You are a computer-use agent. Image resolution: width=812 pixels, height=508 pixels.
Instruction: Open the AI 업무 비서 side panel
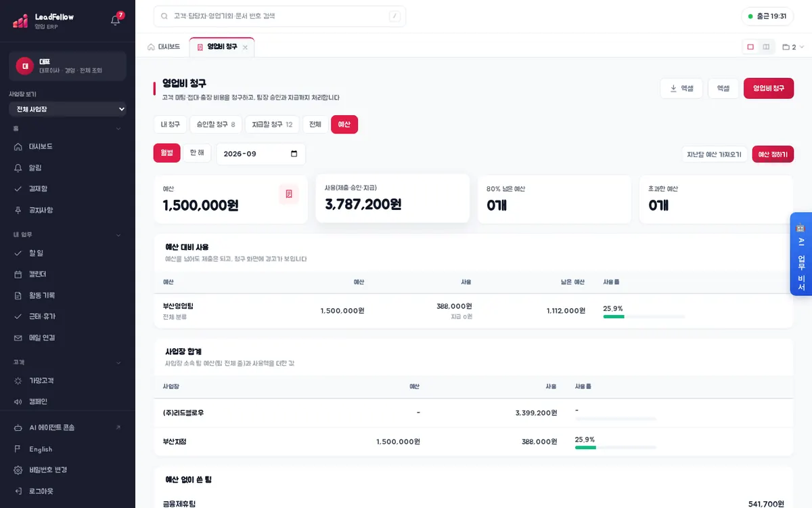point(801,254)
